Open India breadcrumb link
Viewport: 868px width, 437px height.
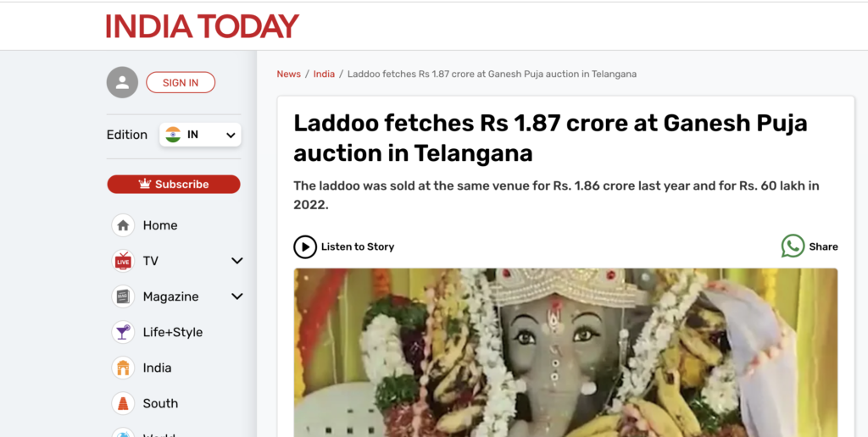tap(324, 74)
